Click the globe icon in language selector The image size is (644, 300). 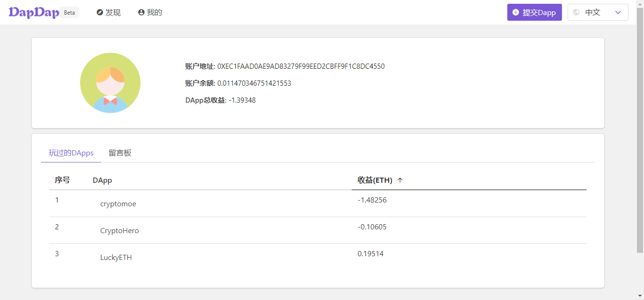[576, 13]
